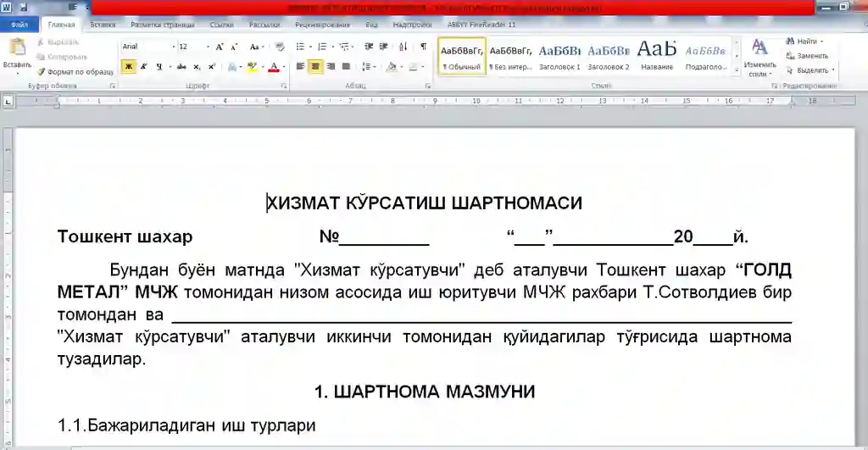Switch to the Рецензирование tab

coord(322,25)
